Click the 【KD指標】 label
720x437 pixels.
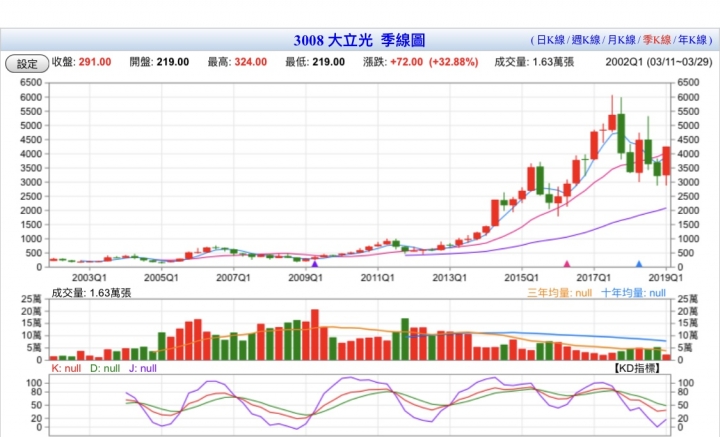pyautogui.click(x=636, y=368)
